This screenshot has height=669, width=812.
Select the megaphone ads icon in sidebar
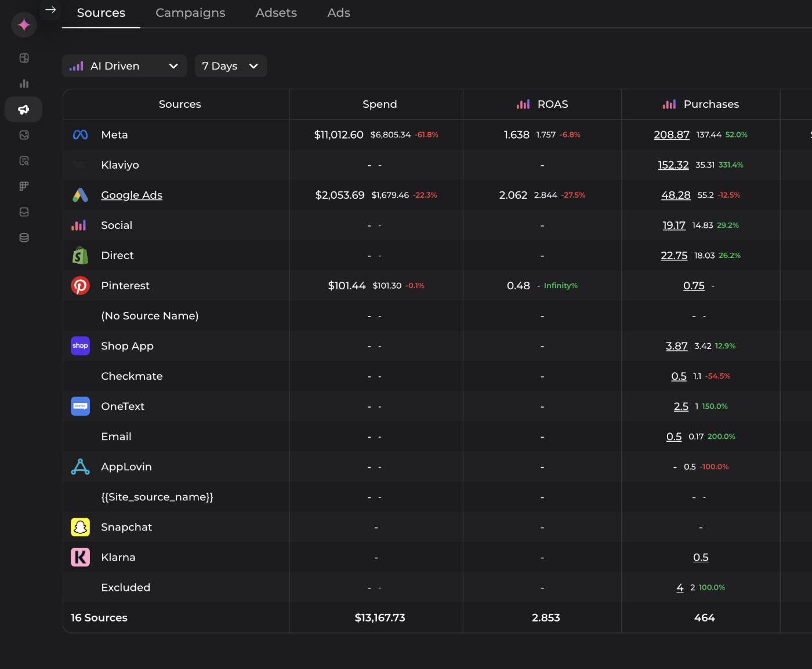24,110
